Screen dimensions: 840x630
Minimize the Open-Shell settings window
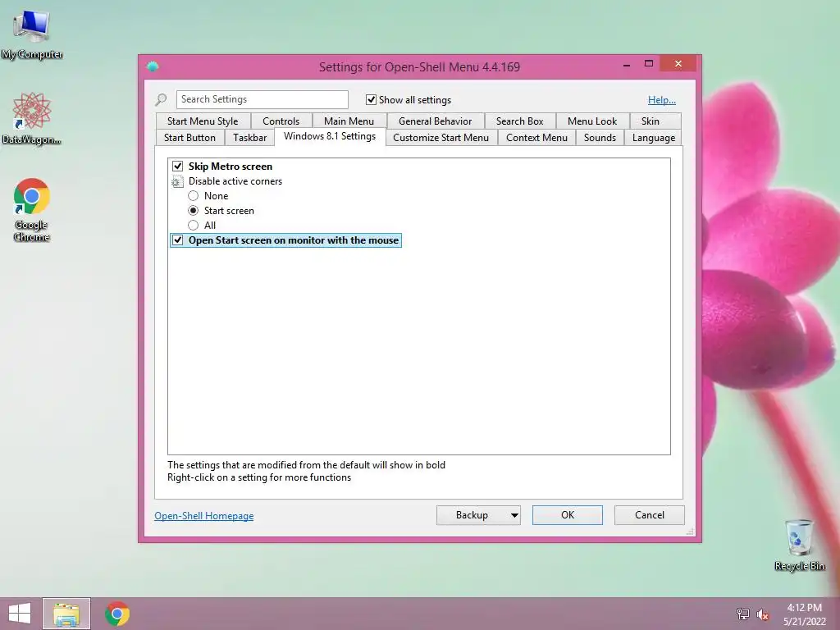coord(626,64)
